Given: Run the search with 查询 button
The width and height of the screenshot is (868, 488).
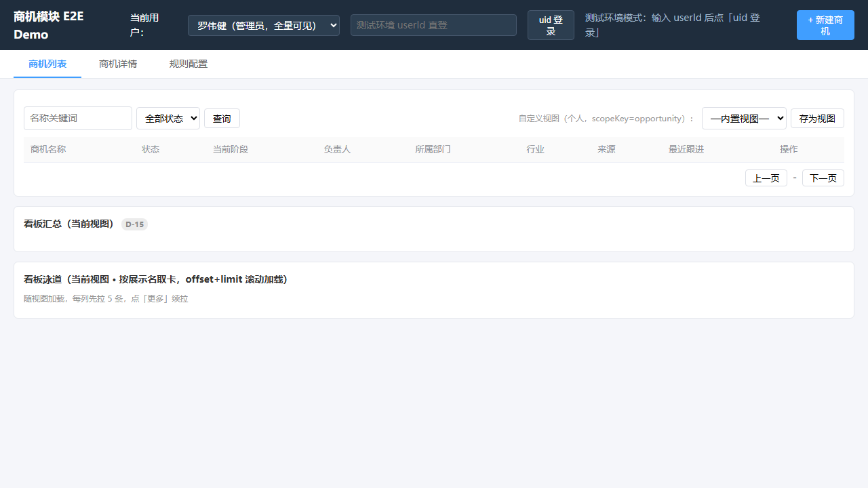Looking at the screenshot, I should tap(222, 119).
